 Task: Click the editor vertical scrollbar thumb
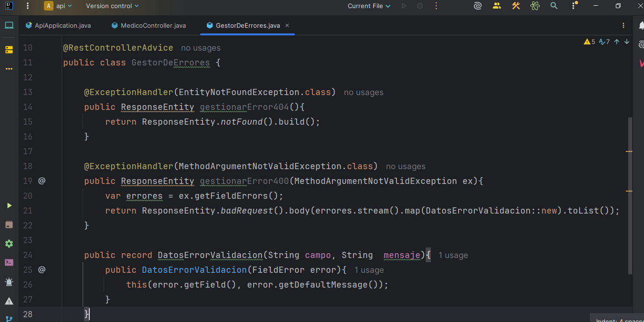coord(630,196)
